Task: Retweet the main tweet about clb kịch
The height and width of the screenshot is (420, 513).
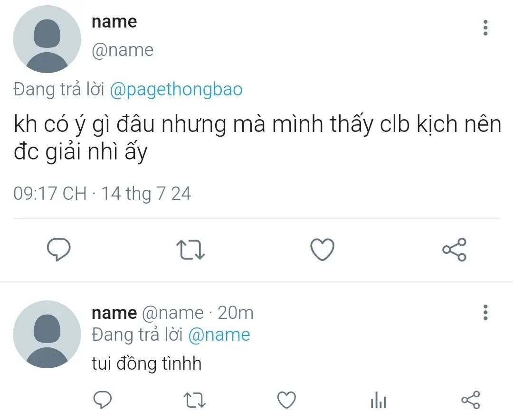Action: click(190, 250)
